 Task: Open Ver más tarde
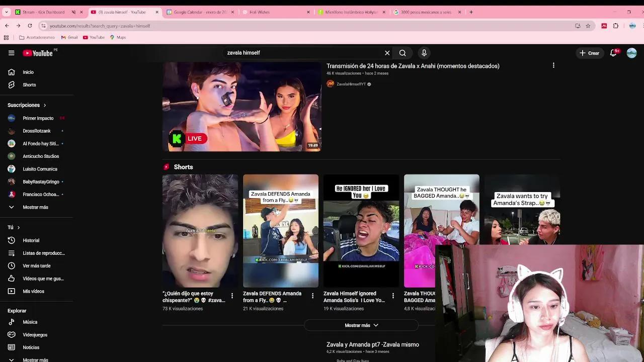click(36, 265)
